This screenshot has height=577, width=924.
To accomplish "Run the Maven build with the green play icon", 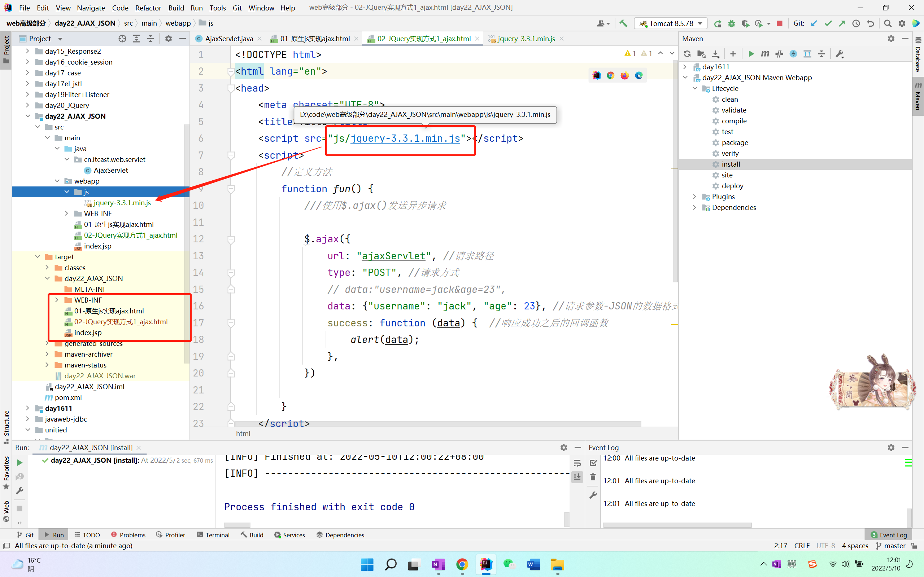I will 751,54.
